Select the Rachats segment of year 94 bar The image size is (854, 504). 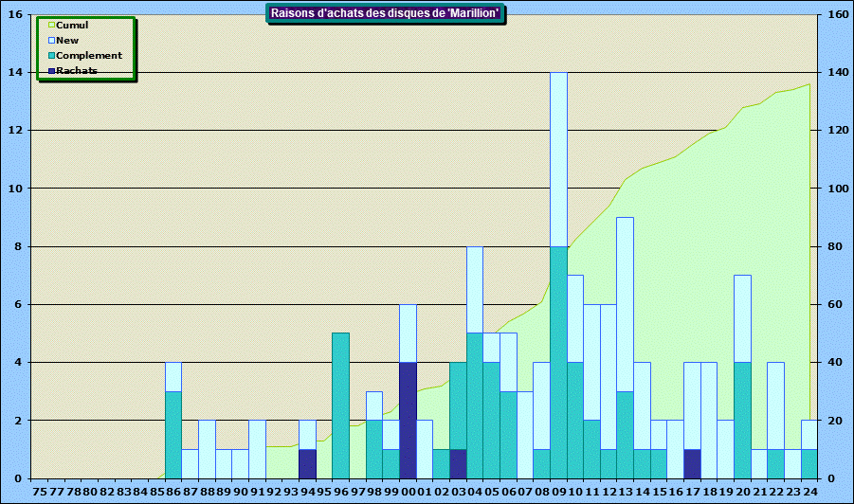click(x=308, y=463)
